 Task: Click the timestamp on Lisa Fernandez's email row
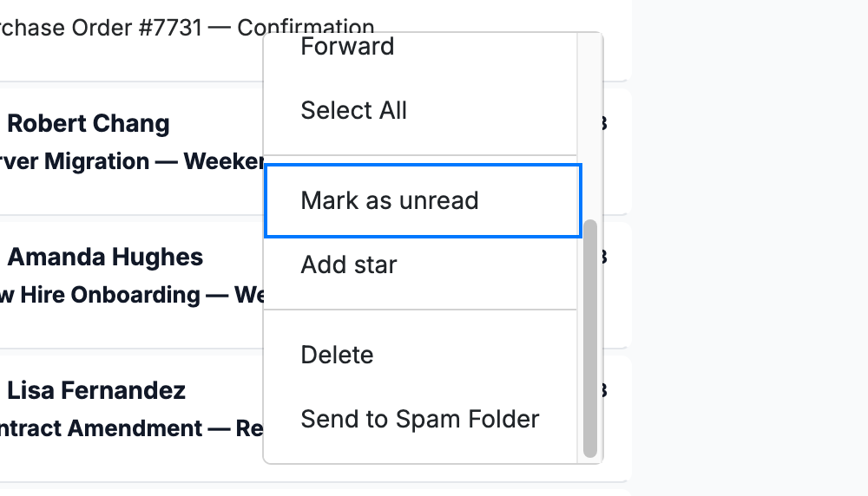coord(605,391)
